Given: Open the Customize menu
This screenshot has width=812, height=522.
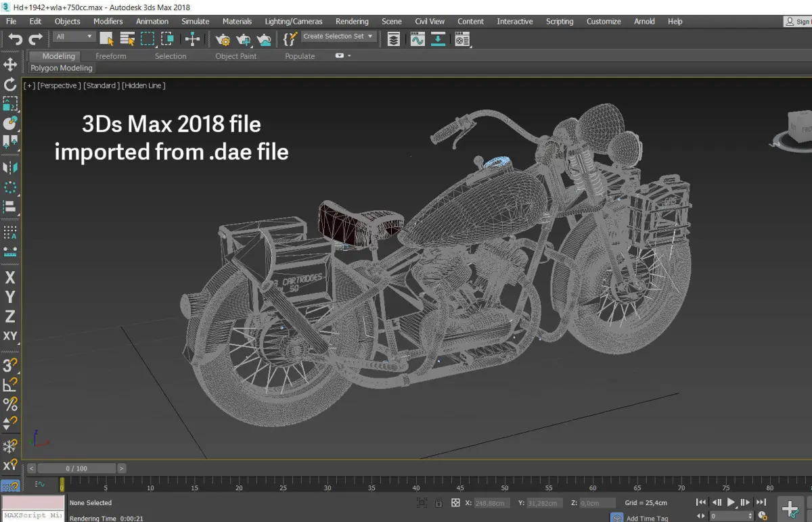Looking at the screenshot, I should coord(604,22).
